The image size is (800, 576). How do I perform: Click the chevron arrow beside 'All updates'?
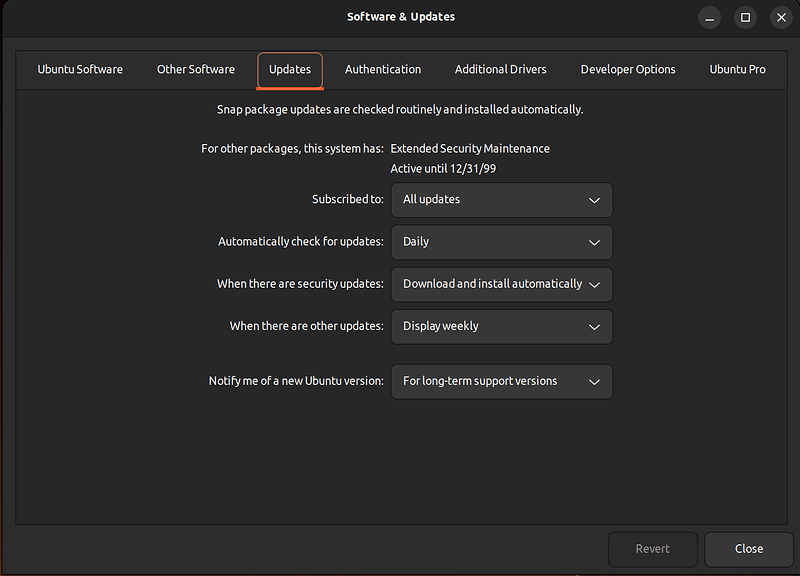tap(594, 200)
